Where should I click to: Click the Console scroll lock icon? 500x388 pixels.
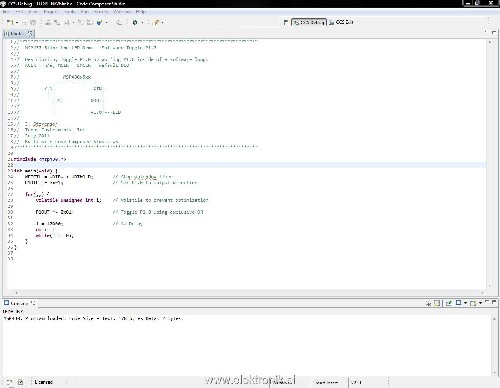click(x=437, y=303)
